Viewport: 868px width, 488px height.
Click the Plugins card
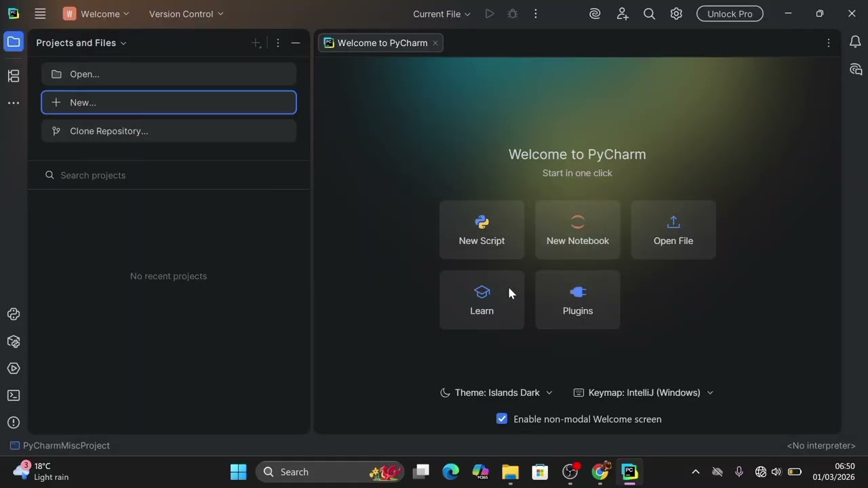point(578,300)
